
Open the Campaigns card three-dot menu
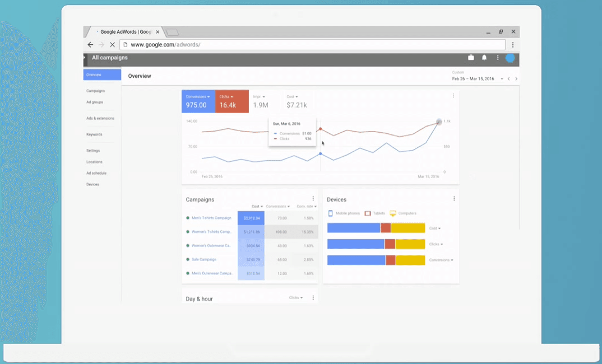313,199
